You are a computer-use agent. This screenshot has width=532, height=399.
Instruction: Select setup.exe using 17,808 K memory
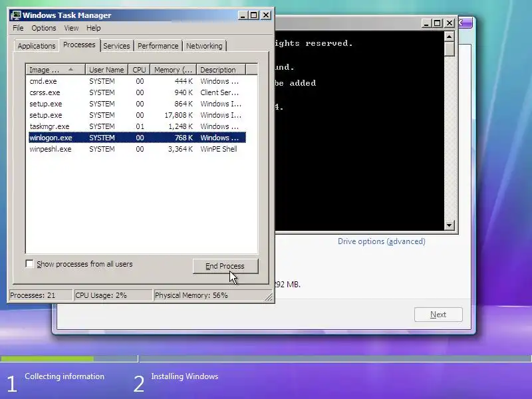pos(137,115)
